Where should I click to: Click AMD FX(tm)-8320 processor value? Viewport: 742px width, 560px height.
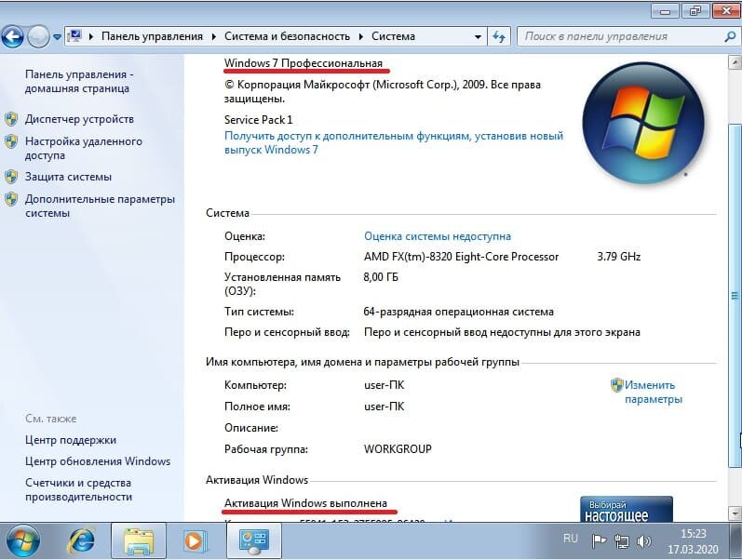click(x=461, y=257)
